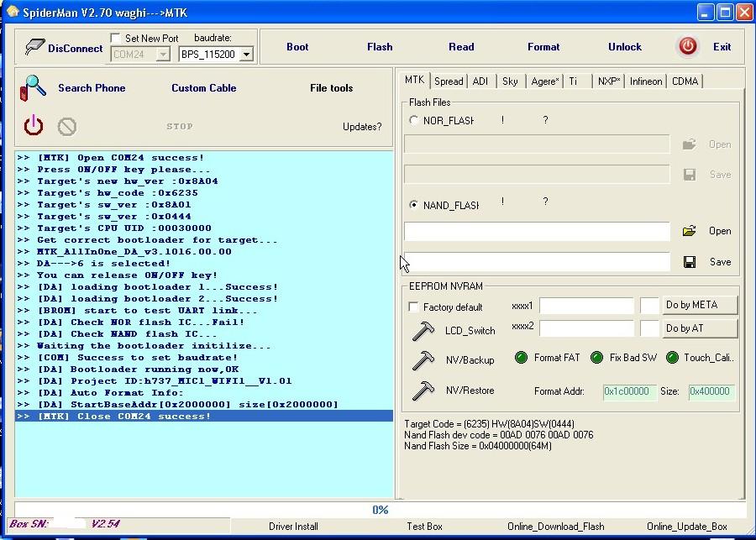756x540 pixels.
Task: Switch to the Spread tab
Action: click(449, 81)
